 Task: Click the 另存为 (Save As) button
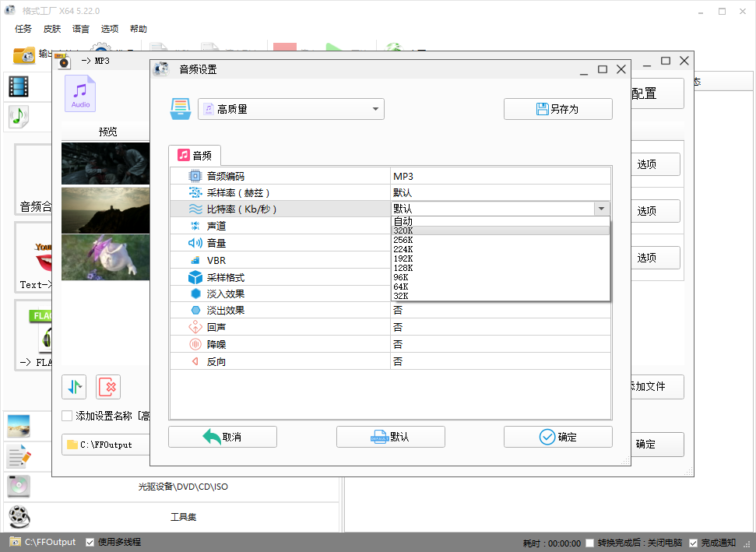click(557, 109)
